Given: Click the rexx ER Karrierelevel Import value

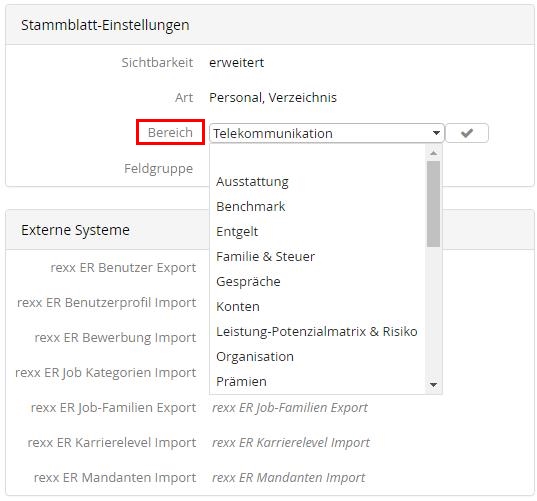Looking at the screenshot, I should [291, 442].
